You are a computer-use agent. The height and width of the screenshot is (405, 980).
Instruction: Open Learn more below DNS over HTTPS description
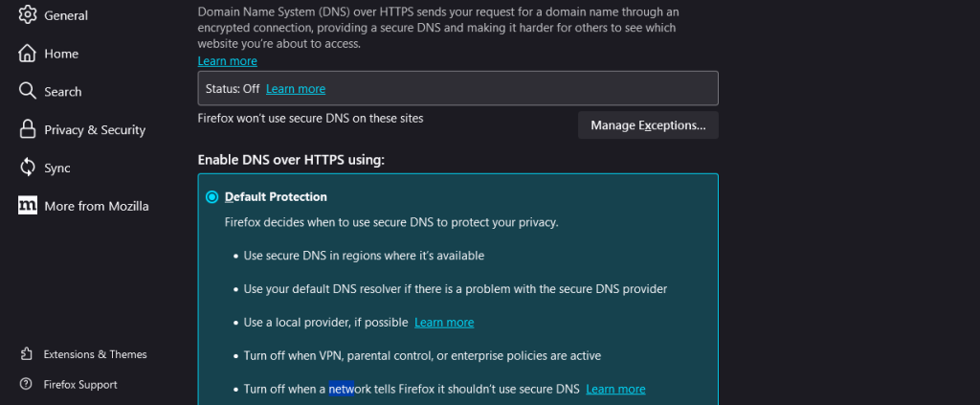tap(228, 61)
